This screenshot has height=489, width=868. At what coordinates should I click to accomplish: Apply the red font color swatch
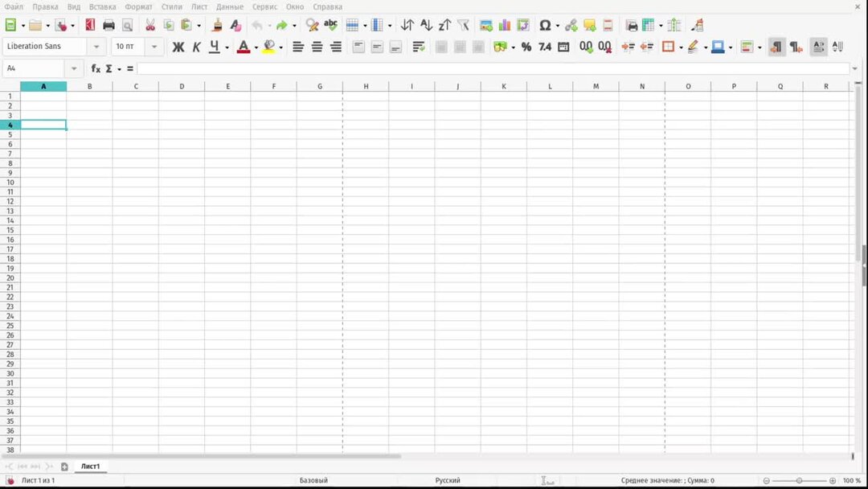(244, 47)
